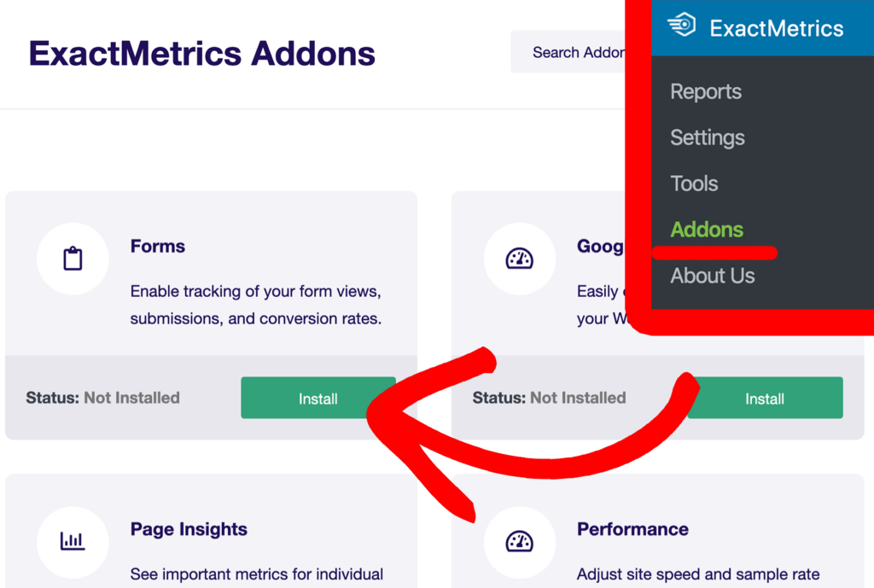This screenshot has height=588, width=874.
Task: Install the Forms addon
Action: 318,398
